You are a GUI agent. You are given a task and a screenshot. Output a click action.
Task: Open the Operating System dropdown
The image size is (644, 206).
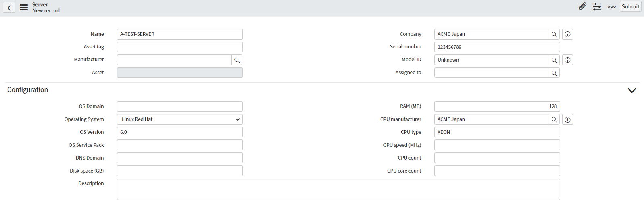(180, 119)
